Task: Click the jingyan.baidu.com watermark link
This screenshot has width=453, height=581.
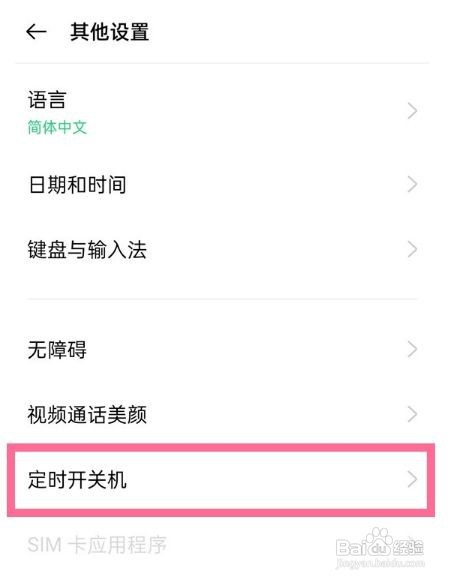Action: (380, 563)
